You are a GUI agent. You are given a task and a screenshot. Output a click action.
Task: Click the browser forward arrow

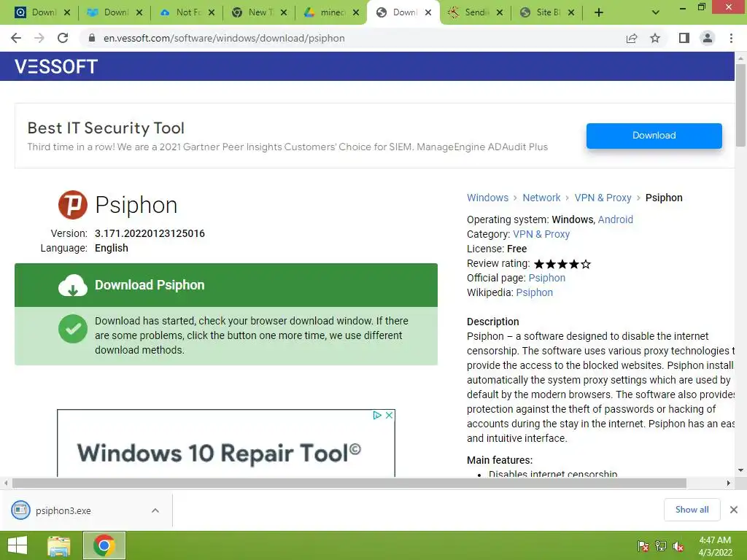pos(39,38)
